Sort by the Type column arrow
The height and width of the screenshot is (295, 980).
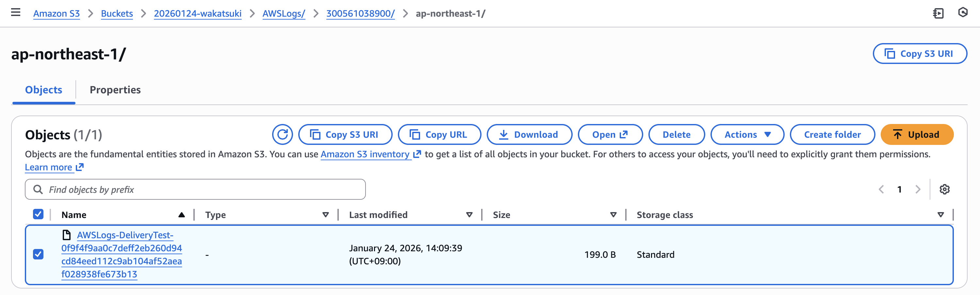click(x=325, y=215)
